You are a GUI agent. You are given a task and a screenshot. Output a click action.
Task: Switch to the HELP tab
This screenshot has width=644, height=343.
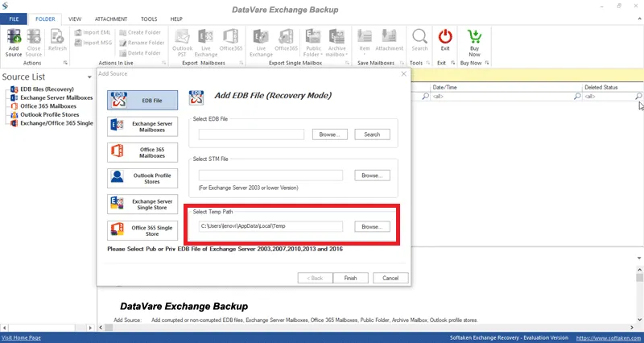176,19
